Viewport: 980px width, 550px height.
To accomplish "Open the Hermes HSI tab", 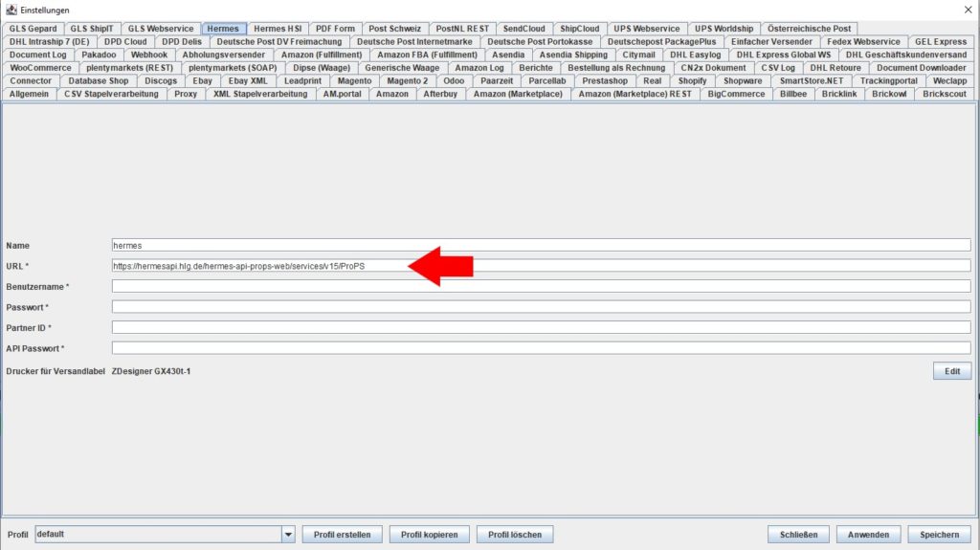I will (x=278, y=29).
